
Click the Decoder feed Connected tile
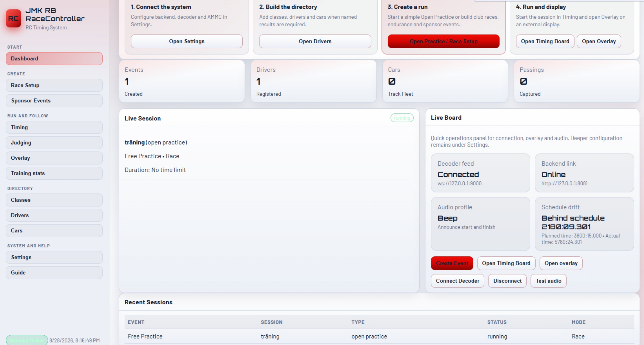(x=480, y=173)
